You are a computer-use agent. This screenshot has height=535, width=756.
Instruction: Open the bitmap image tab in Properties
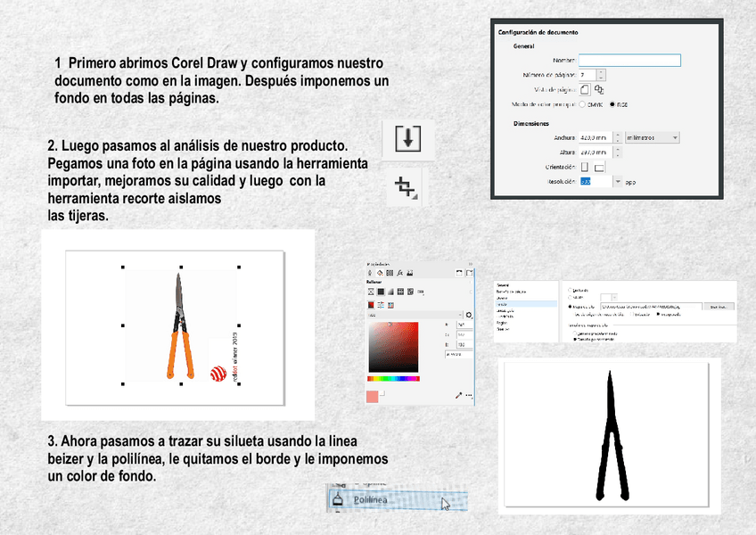[410, 273]
